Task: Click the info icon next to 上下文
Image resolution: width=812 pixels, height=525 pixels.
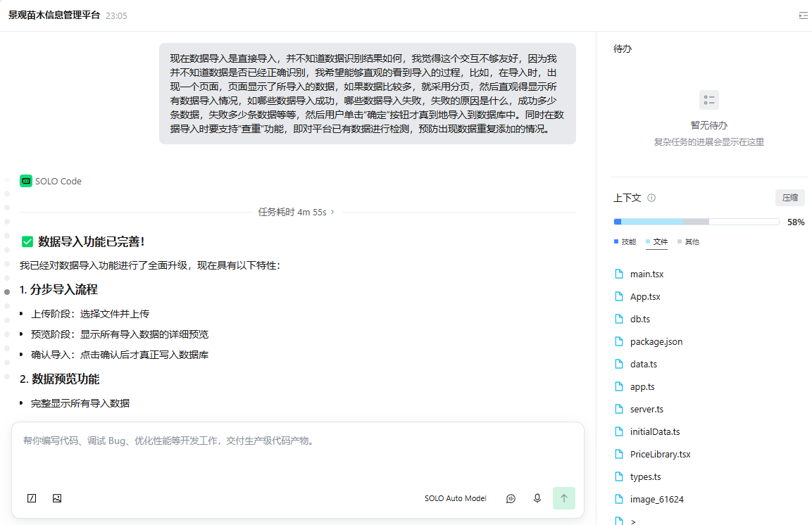Action: [x=651, y=198]
